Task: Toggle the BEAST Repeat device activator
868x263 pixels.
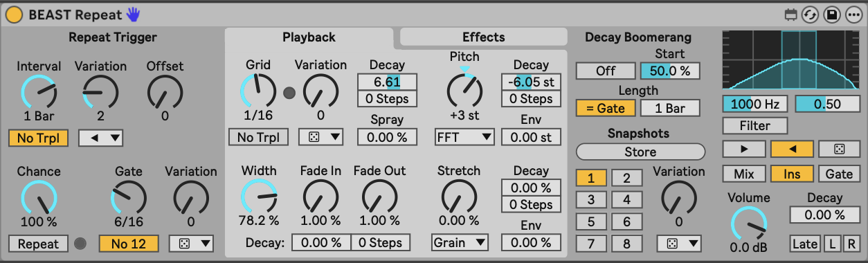Action: click(14, 15)
